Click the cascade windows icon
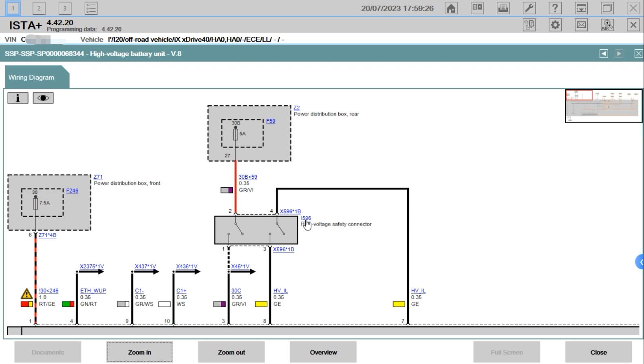 [607, 8]
